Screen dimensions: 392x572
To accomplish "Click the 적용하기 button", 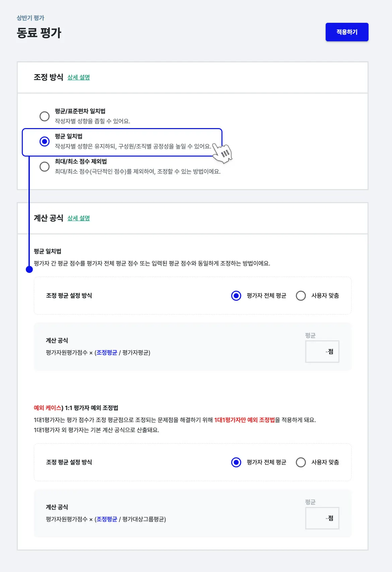I will [347, 32].
